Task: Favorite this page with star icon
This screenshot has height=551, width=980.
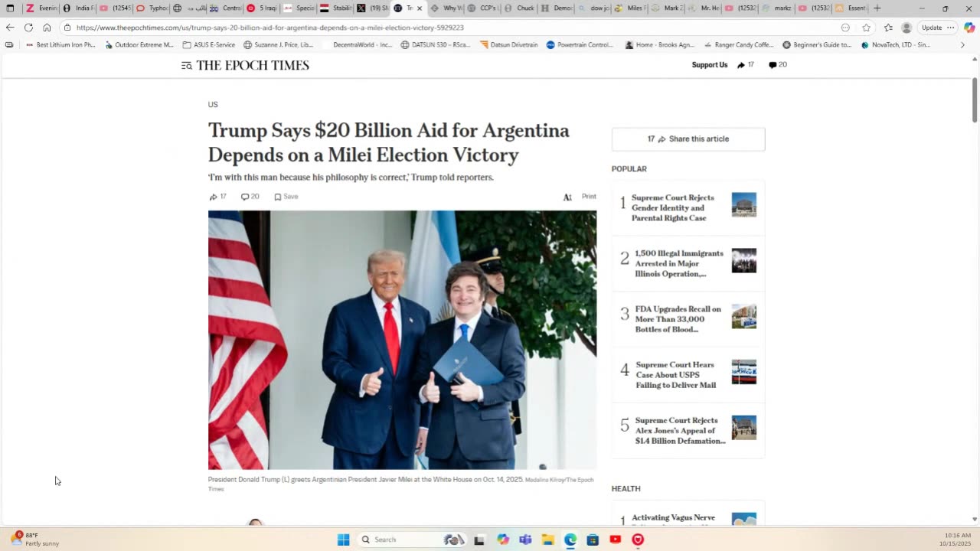Action: click(867, 28)
